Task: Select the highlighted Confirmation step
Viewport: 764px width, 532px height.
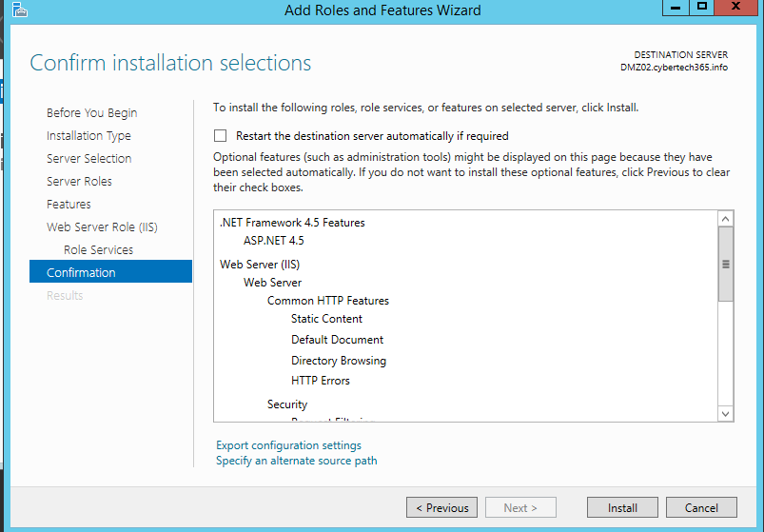Action: [110, 271]
